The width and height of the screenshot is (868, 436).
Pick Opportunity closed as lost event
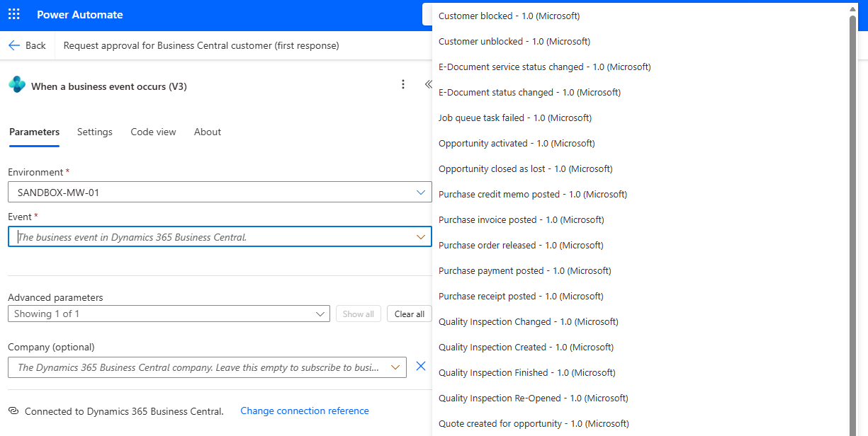point(525,168)
